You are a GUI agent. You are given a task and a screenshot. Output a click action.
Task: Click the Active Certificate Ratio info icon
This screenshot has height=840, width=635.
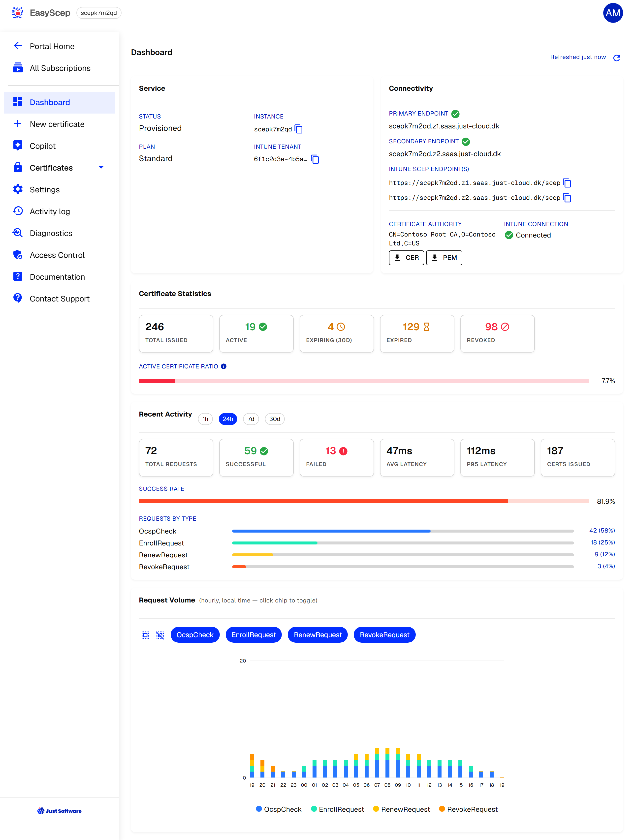(224, 366)
